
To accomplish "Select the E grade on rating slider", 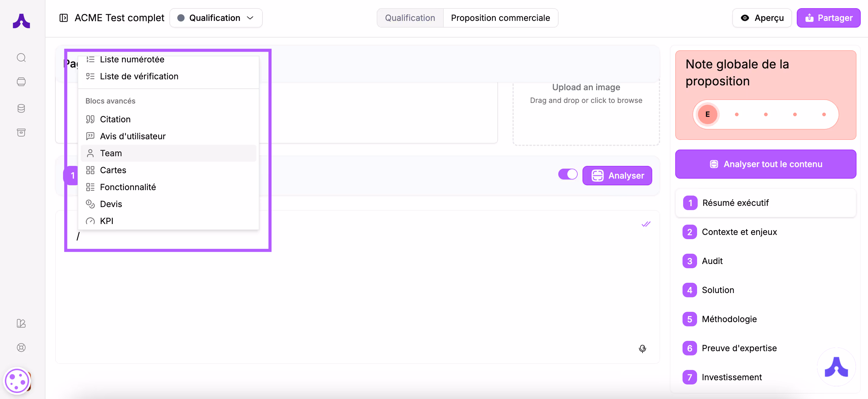I will pyautogui.click(x=707, y=114).
